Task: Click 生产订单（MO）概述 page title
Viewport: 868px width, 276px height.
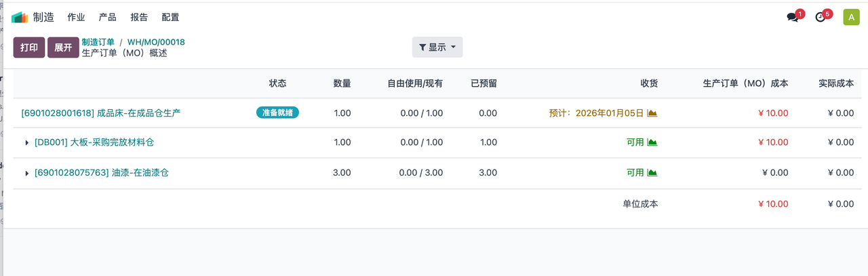Action: 124,53
